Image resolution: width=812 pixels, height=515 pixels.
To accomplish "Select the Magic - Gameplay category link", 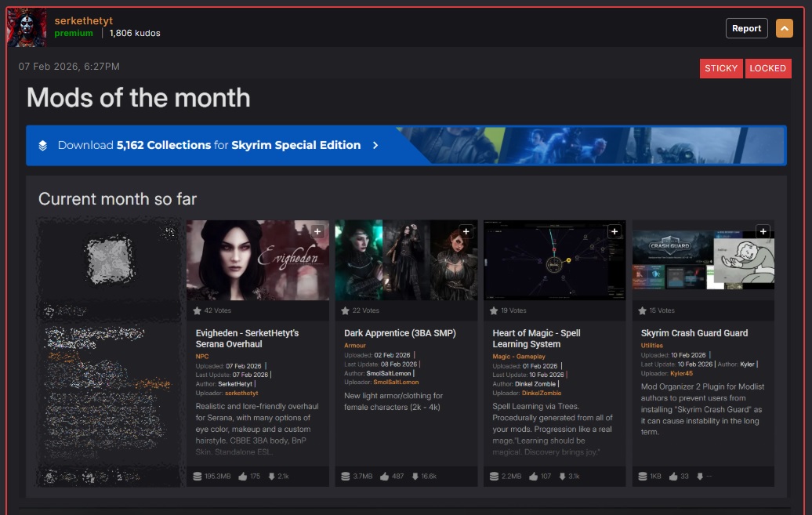I will (518, 357).
